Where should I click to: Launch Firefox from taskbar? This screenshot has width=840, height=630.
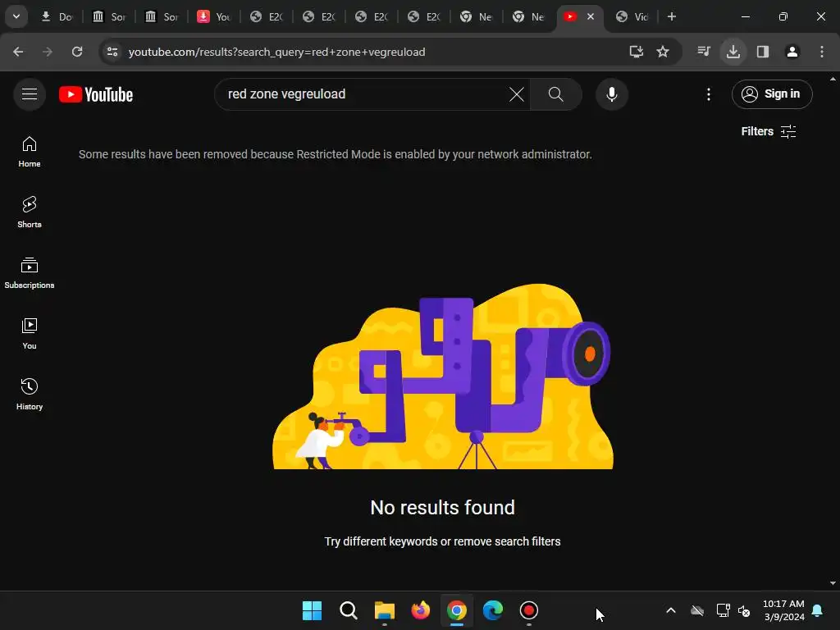coord(421,610)
